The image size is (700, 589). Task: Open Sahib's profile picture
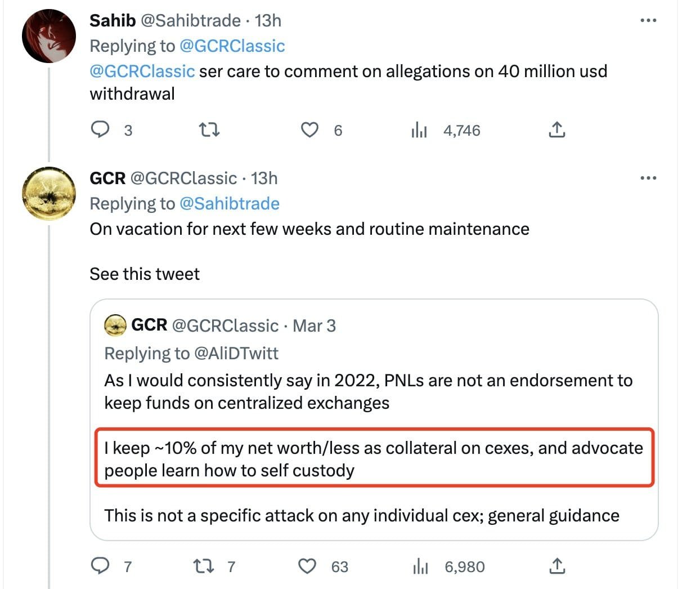coord(49,35)
